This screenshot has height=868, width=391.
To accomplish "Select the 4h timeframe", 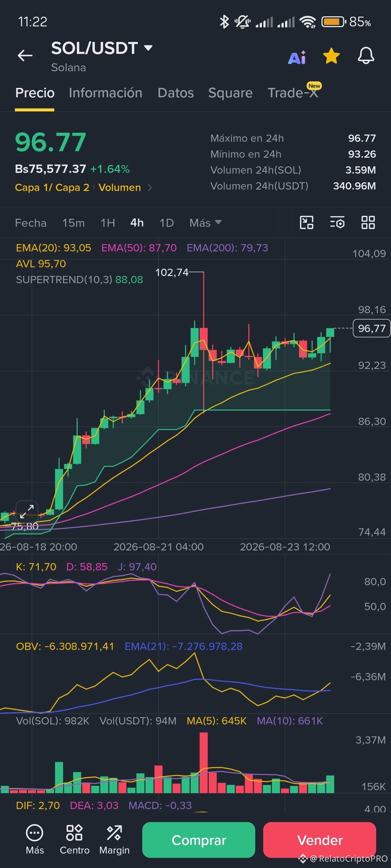I will pos(137,223).
